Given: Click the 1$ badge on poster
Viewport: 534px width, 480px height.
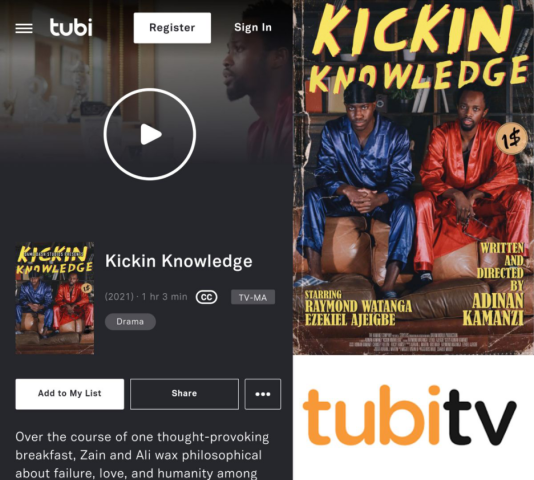Looking at the screenshot, I should coord(512,139).
